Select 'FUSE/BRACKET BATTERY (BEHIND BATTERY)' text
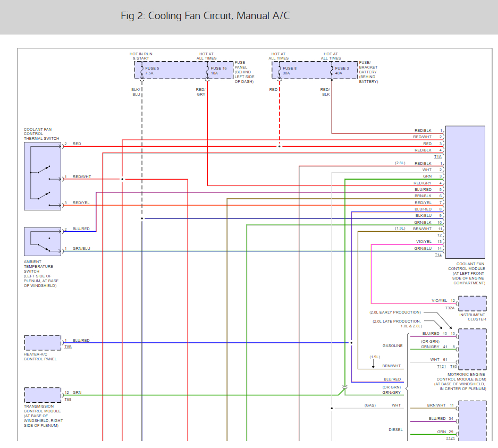 [368, 72]
